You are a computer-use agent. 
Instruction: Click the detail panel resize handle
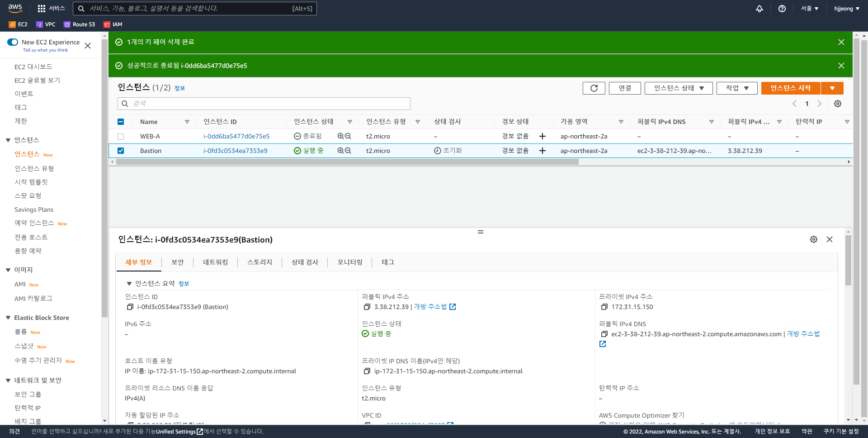[481, 232]
